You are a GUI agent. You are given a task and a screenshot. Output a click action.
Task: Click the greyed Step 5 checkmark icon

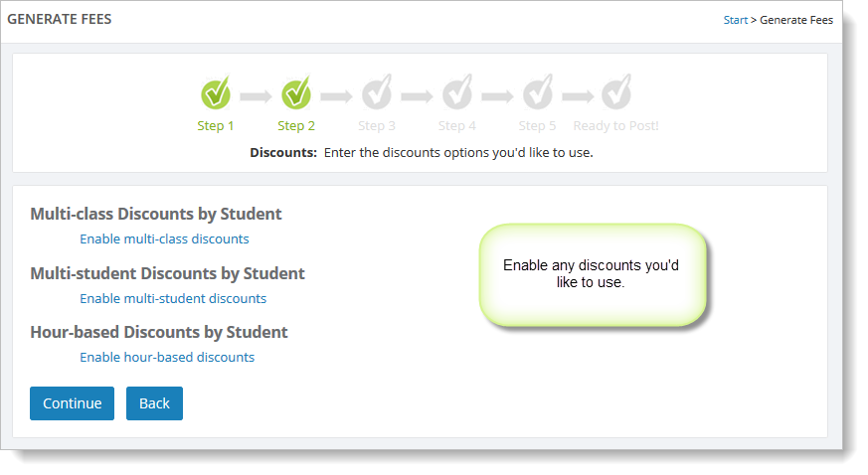pos(537,92)
